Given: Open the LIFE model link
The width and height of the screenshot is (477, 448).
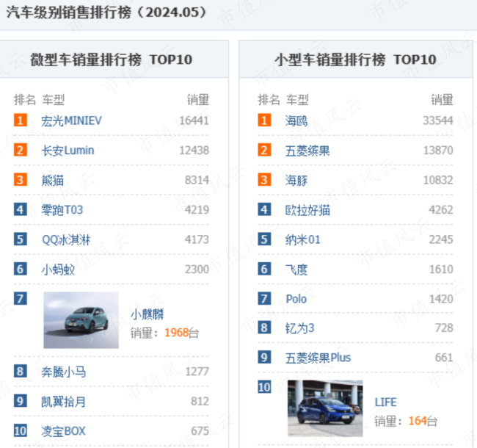Looking at the screenshot, I should (386, 402).
